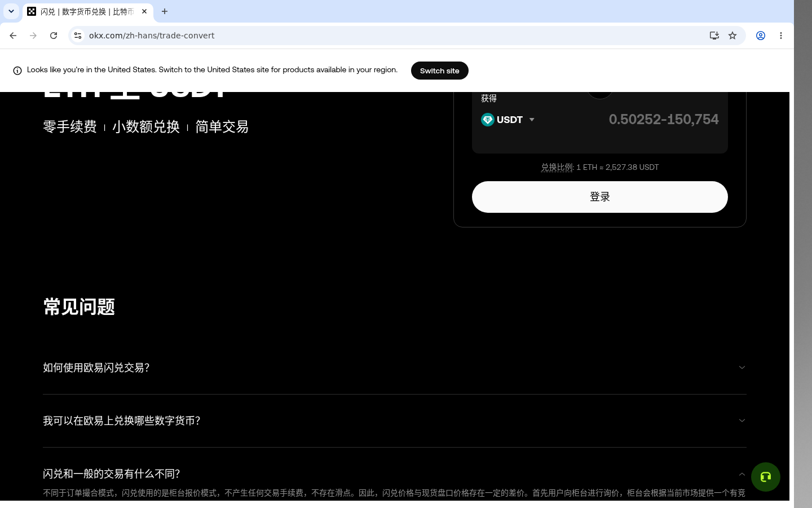
Task: Reload the current page
Action: [x=54, y=36]
